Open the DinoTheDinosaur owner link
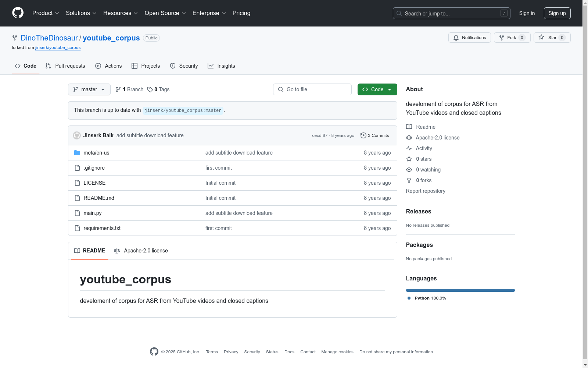The width and height of the screenshot is (588, 368). 49,38
